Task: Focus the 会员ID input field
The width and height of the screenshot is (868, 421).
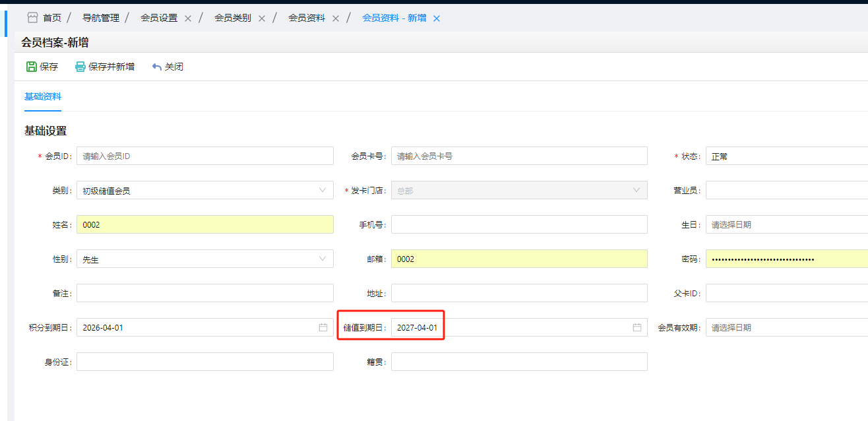Action: coord(205,156)
